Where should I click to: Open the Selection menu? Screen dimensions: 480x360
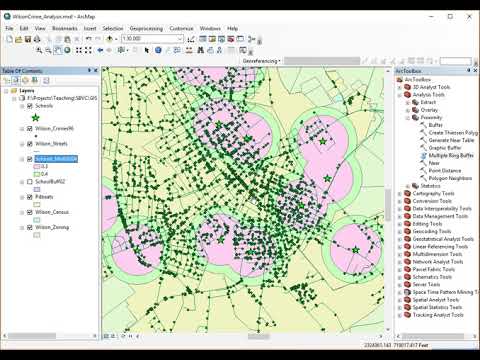tap(113, 28)
